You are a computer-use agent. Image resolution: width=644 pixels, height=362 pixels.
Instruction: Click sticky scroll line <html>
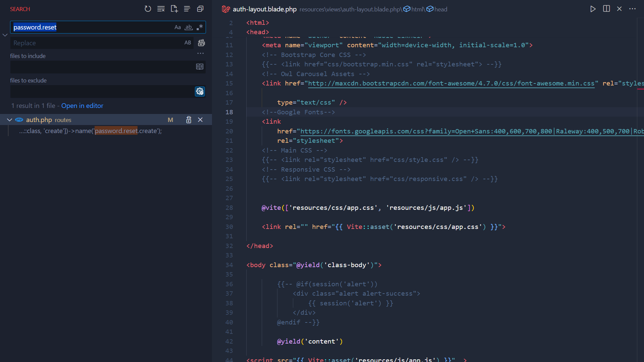[x=258, y=23]
